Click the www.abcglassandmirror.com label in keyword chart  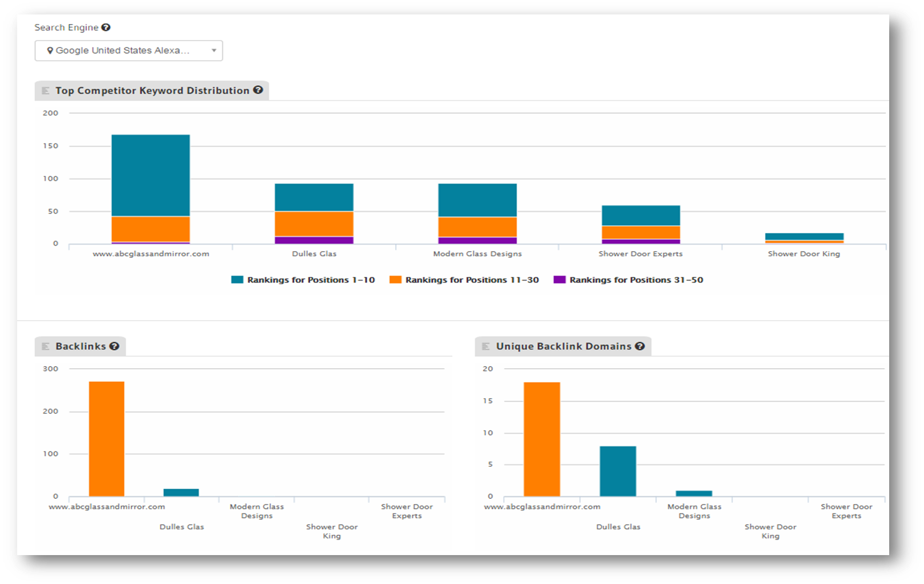coord(151,254)
